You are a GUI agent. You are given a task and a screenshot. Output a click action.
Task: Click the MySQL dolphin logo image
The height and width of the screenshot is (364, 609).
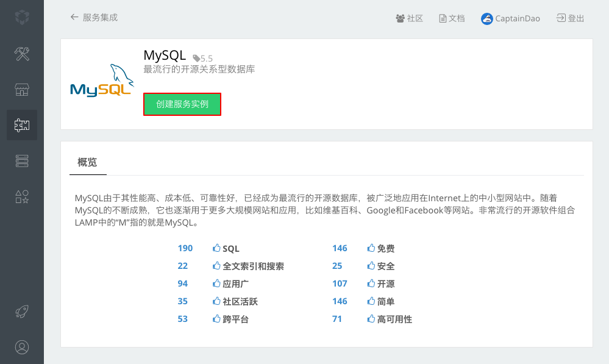tap(102, 80)
